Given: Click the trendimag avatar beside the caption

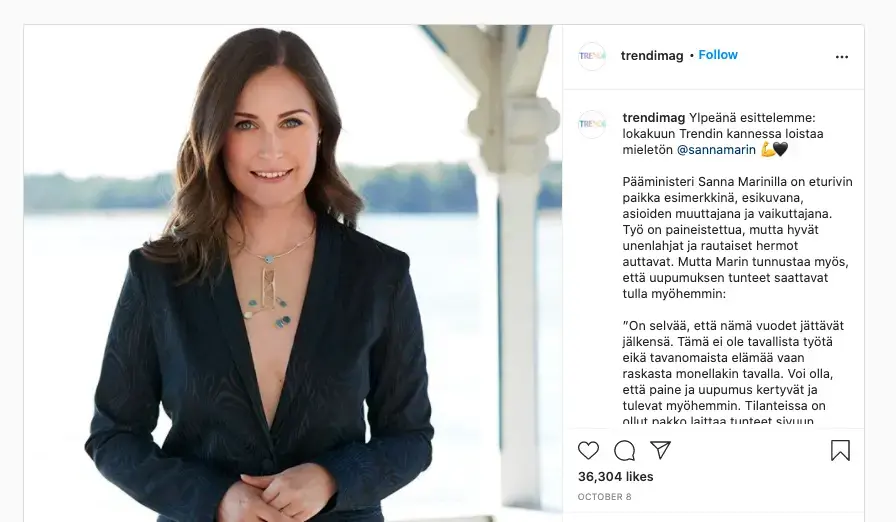Looking at the screenshot, I should [592, 124].
